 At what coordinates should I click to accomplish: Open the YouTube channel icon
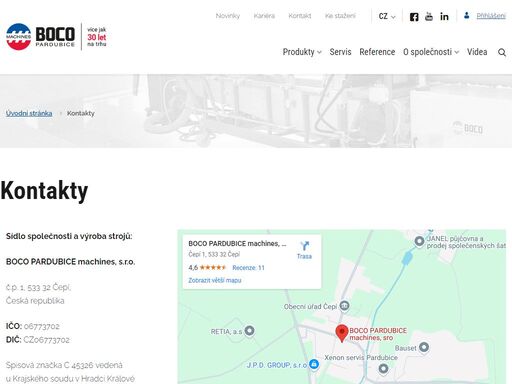click(429, 16)
